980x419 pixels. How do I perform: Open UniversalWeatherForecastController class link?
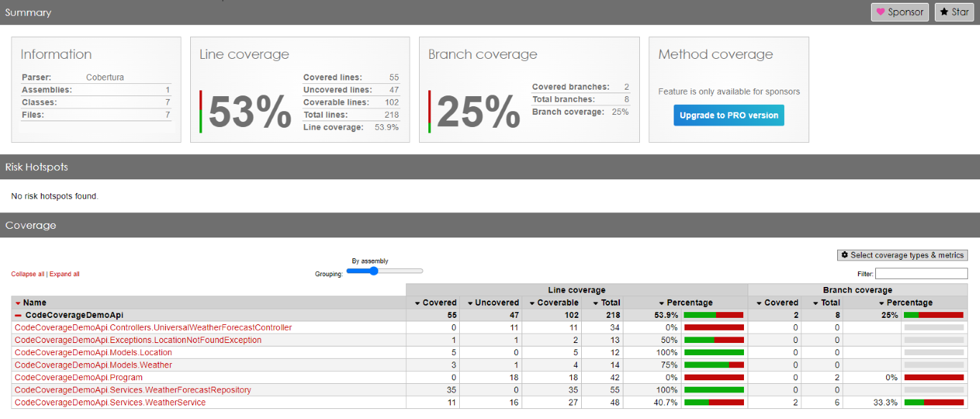153,327
